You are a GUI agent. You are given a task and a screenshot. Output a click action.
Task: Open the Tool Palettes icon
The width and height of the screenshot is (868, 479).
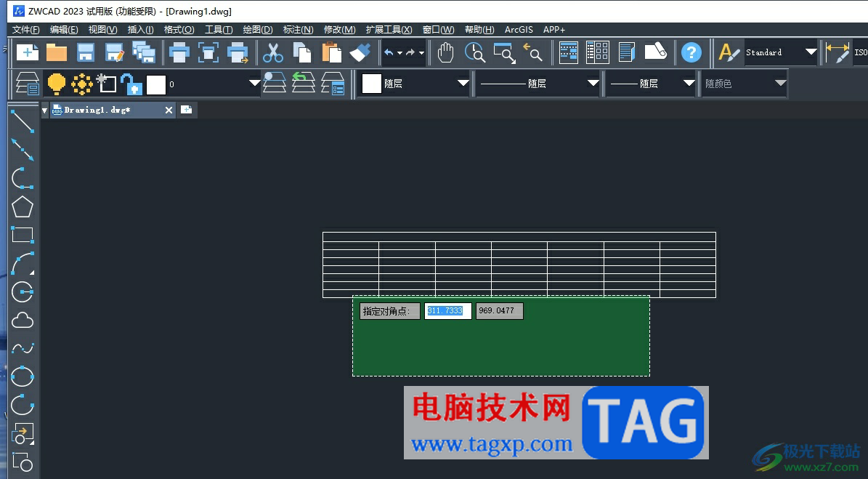(627, 52)
